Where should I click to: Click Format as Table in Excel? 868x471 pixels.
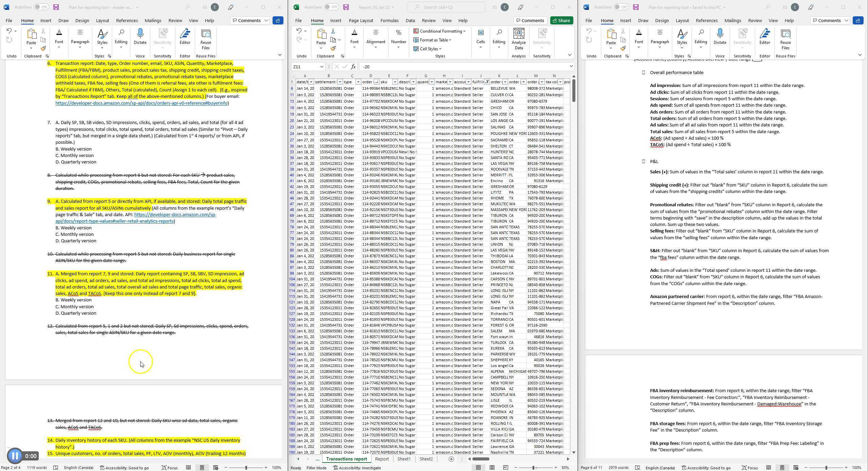432,40
